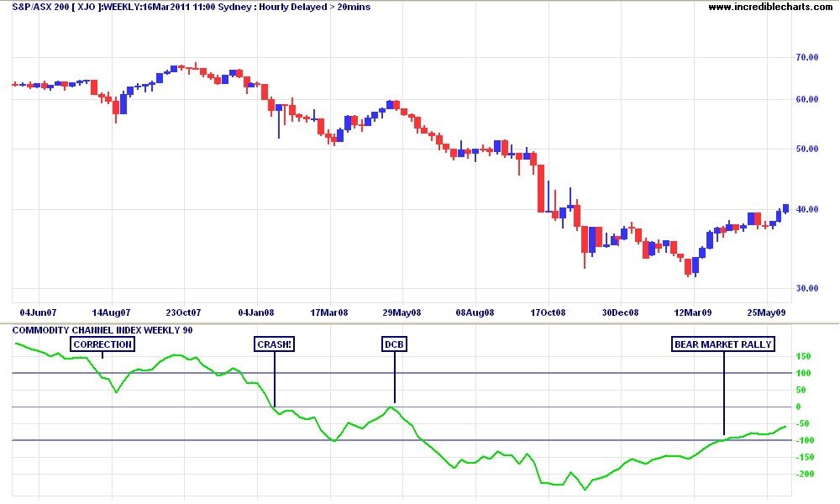Open the www.incrediblecharts.com link

click(x=771, y=7)
